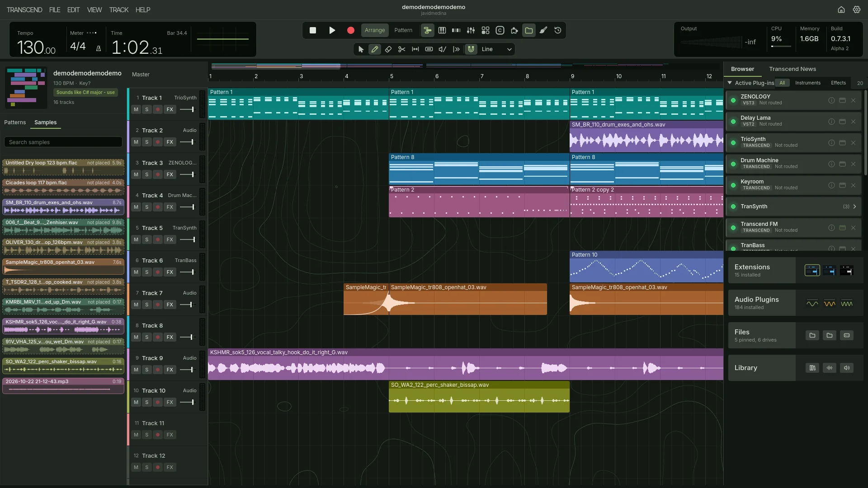Open the piano roll view icon
This screenshot has width=868, height=488.
click(442, 30)
